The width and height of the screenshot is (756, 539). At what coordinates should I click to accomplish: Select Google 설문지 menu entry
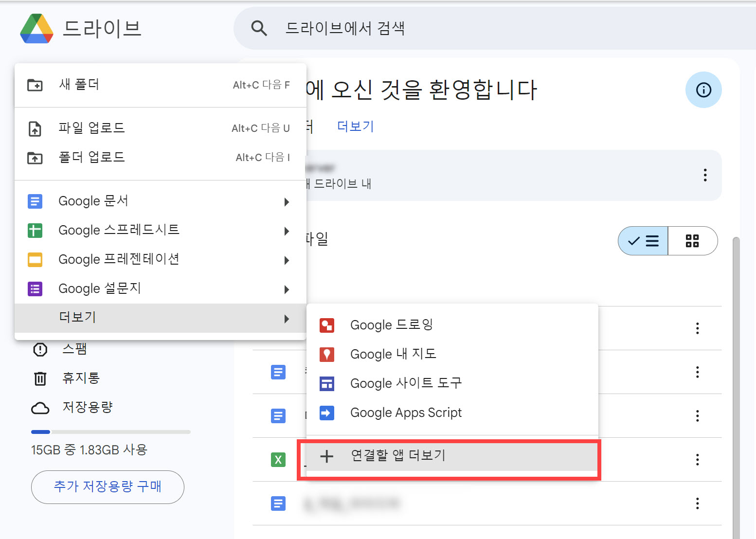coord(161,288)
